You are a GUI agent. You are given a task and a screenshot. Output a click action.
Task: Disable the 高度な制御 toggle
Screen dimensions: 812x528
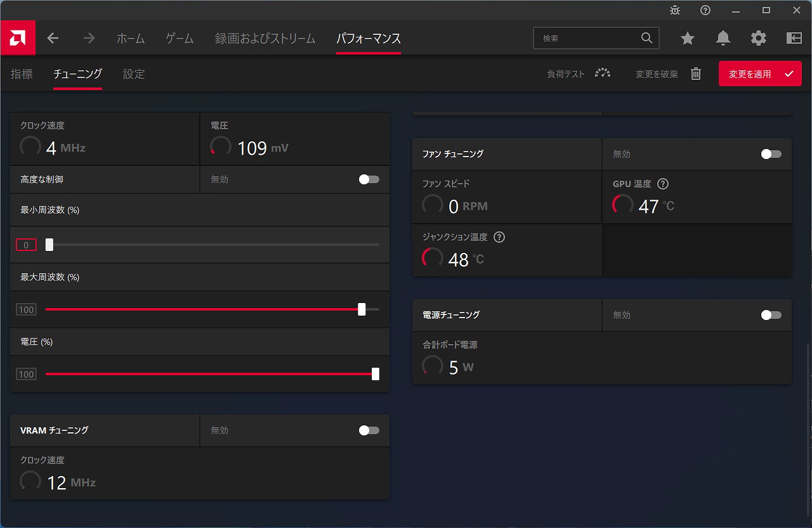pos(369,179)
